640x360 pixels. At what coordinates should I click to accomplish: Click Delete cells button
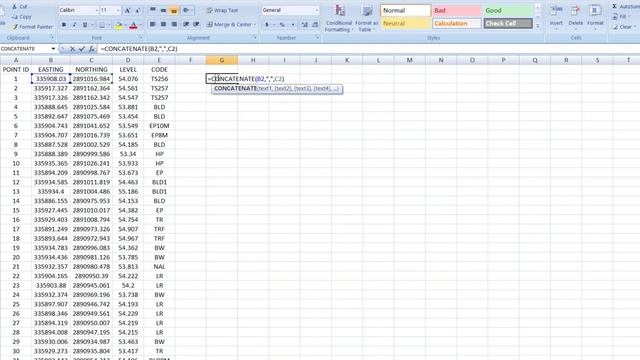click(576, 16)
